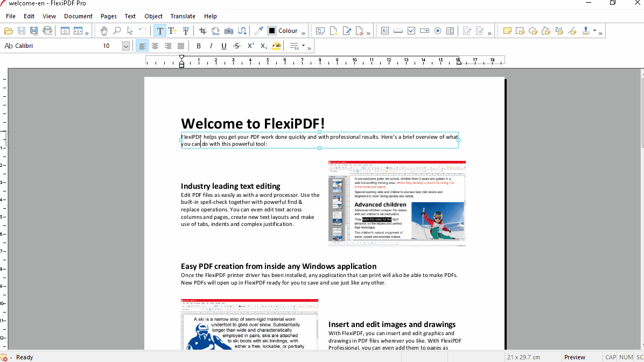Expand overflow chevron after Delete pages icon
The width and height of the screenshot is (644, 362).
(x=368, y=33)
